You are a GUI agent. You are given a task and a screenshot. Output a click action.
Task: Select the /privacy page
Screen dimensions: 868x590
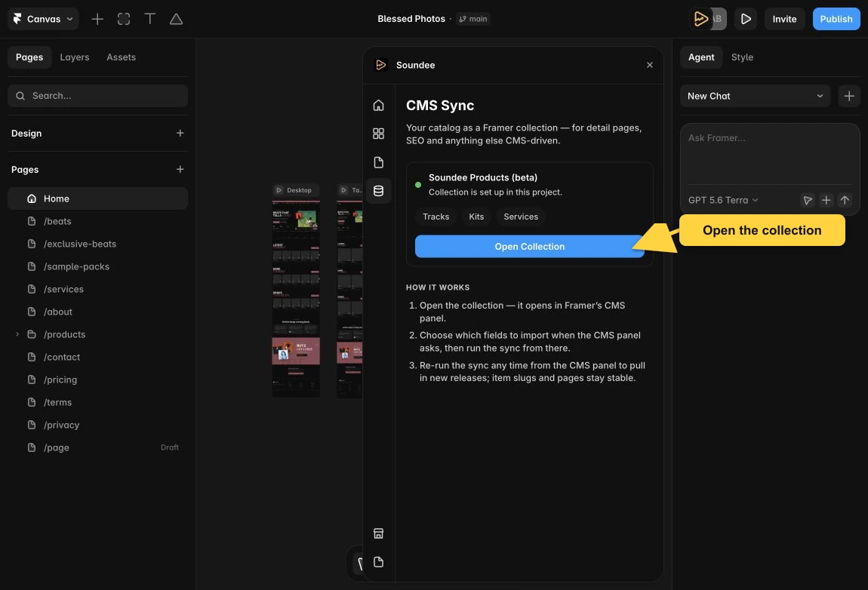97,425
